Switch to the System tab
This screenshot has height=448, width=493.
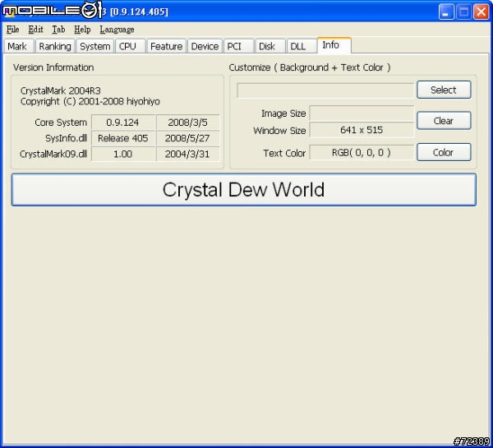click(x=95, y=46)
